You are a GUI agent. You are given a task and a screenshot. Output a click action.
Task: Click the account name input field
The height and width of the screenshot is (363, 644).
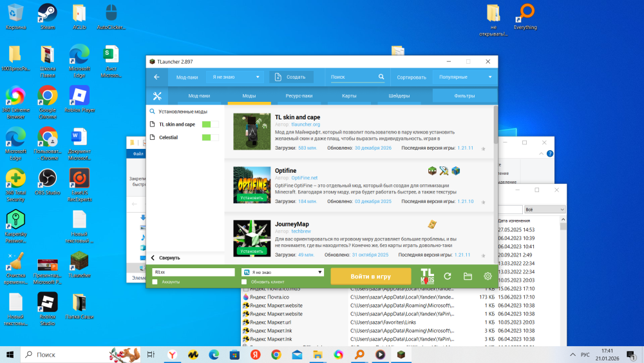coord(193,272)
